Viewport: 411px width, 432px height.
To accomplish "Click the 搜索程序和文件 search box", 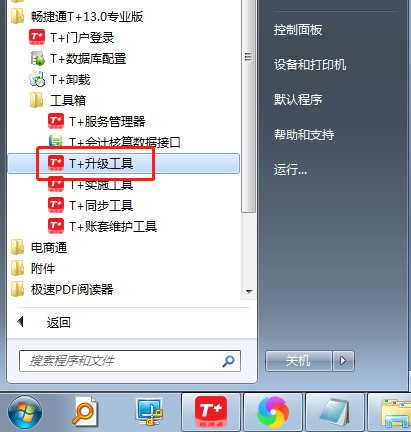I will [x=130, y=361].
